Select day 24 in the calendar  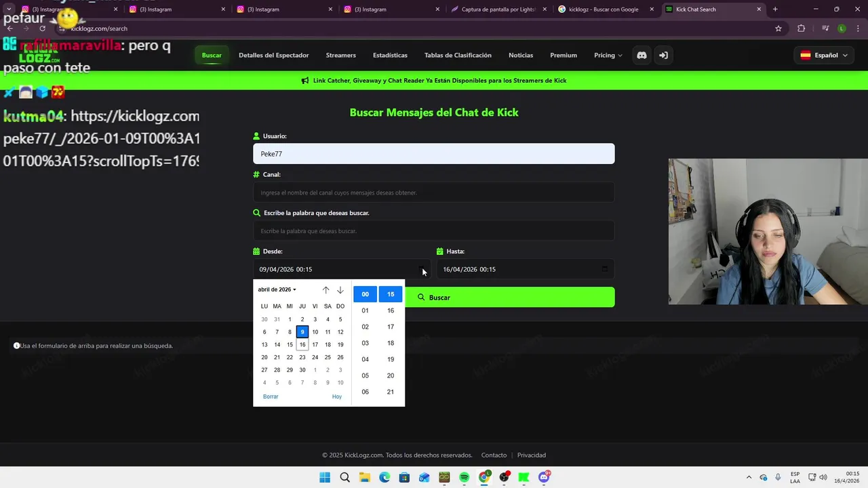[315, 357]
